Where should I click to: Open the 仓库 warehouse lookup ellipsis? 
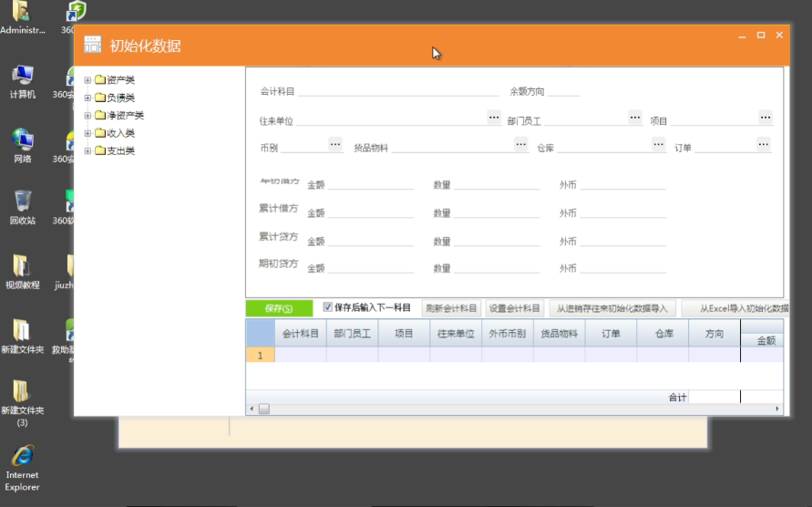tap(657, 144)
